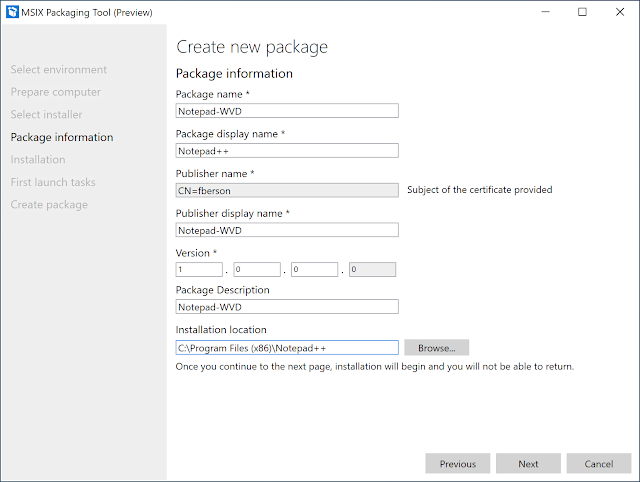640x482 pixels.
Task: Click the 'Installation location' label
Action: point(221,330)
